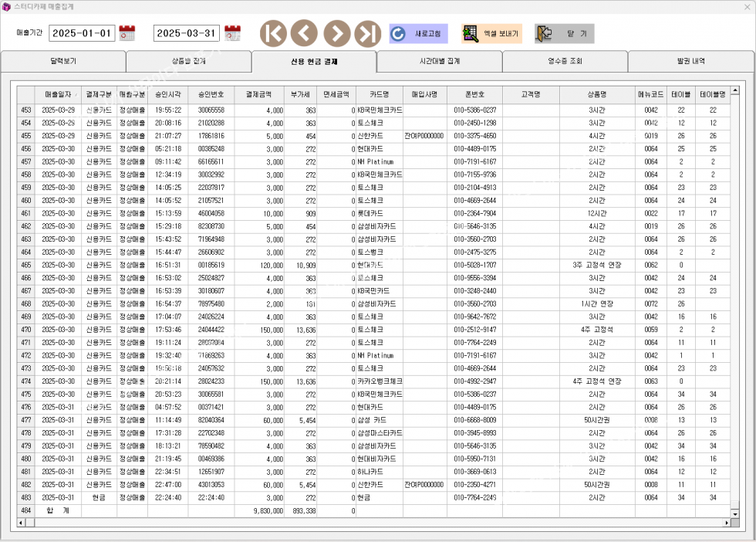Sort by the 매출일자 column header
The width and height of the screenshot is (756, 542).
59,95
